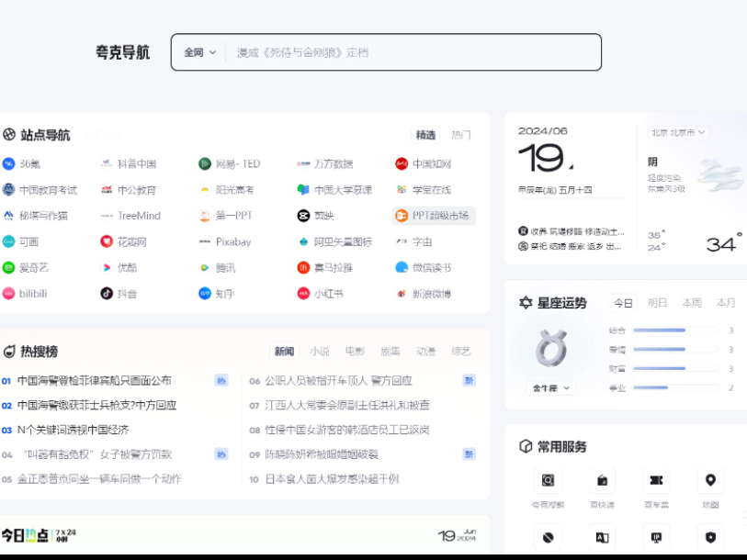Show 今日 horoscope fortune
Viewport: 747px width, 560px height.
[623, 303]
